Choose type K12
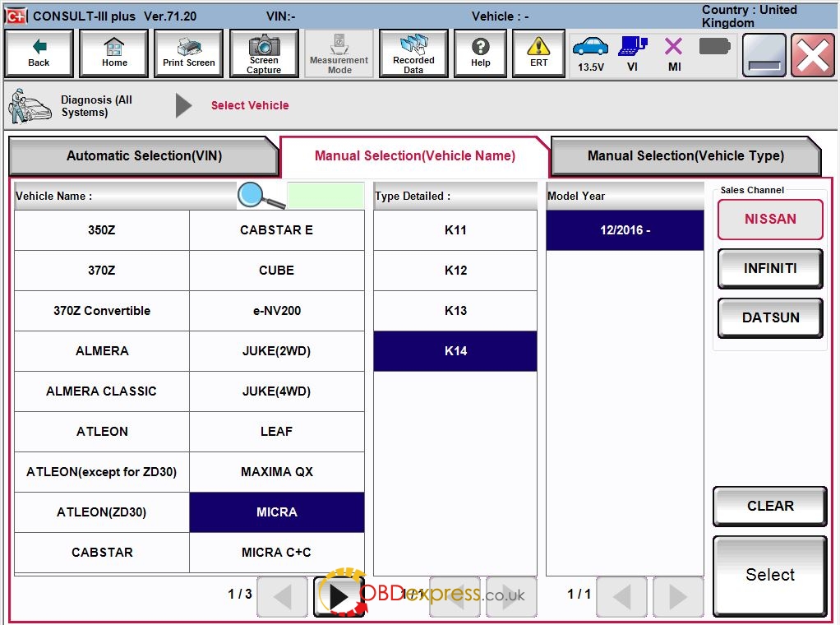 (455, 271)
